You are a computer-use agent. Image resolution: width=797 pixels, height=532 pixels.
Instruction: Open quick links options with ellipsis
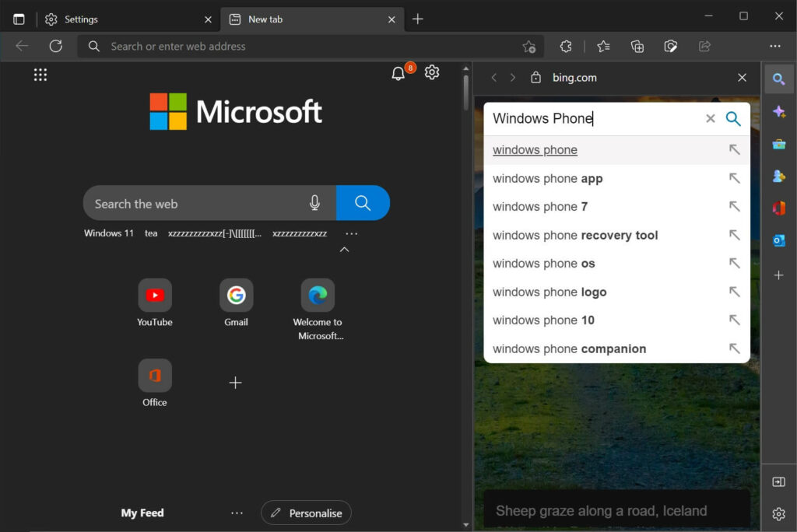[x=351, y=233]
